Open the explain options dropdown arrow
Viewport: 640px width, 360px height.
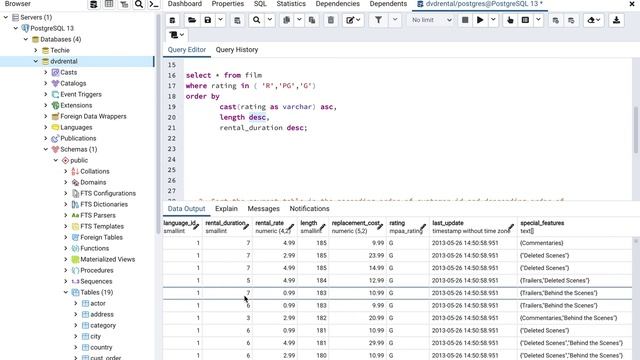(x=538, y=20)
